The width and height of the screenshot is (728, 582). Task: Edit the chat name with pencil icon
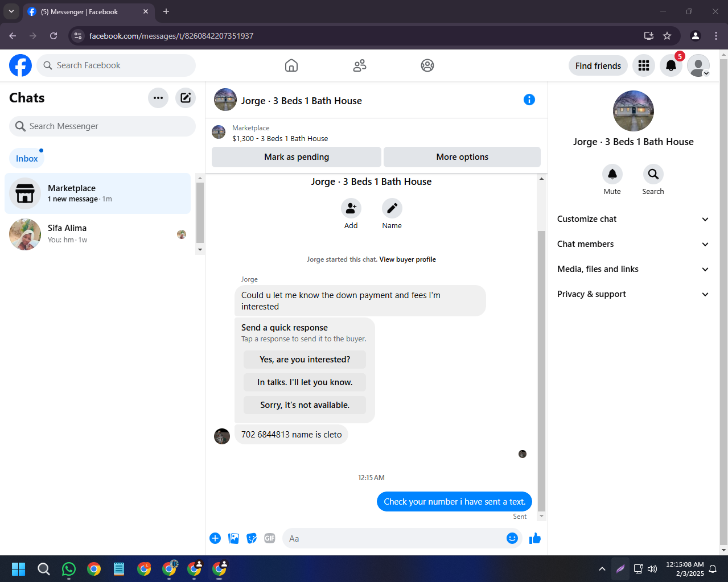pyautogui.click(x=392, y=209)
